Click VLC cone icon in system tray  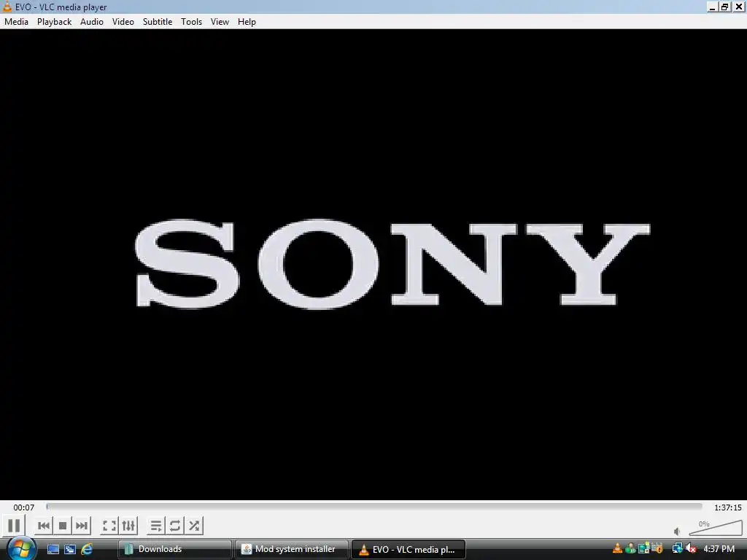click(617, 548)
